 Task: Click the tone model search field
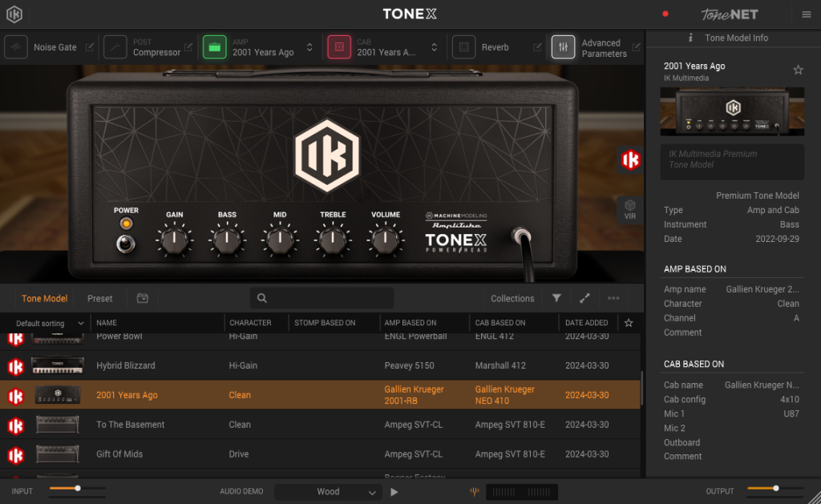(322, 298)
